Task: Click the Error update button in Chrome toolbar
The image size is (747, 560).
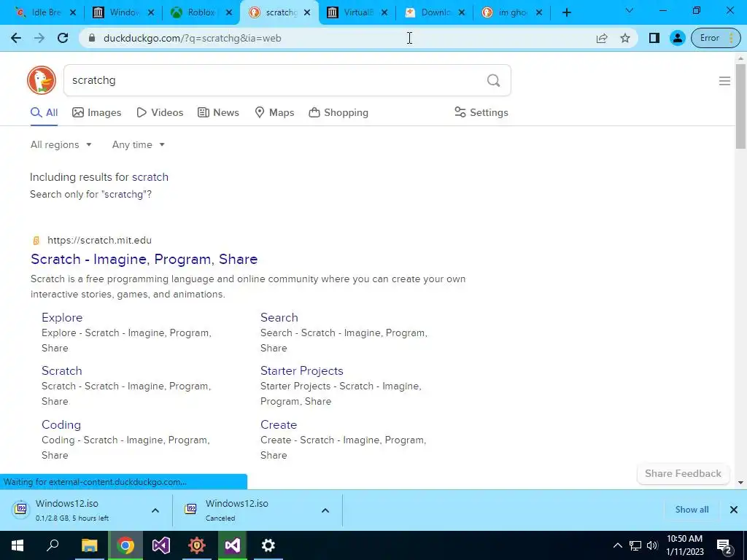Action: click(715, 38)
